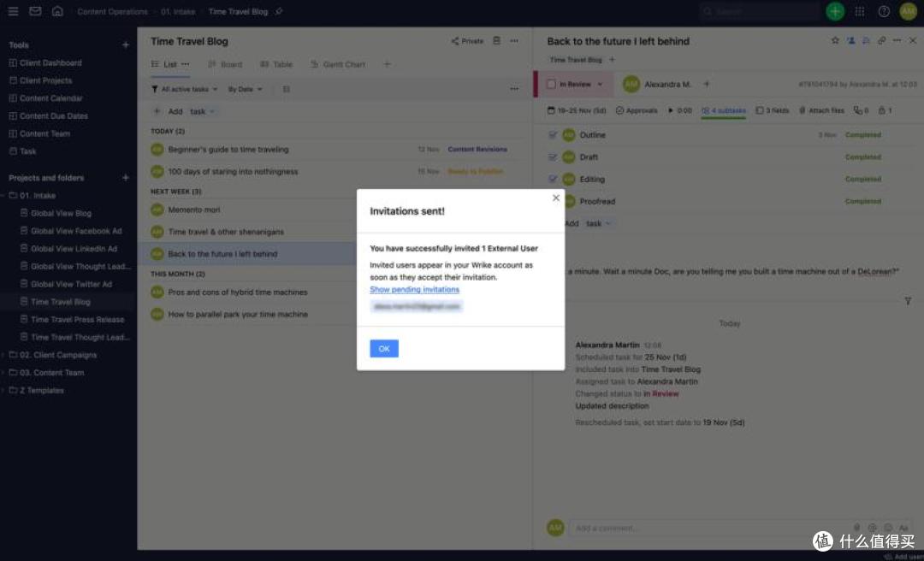Open the Add task type dropdown in list
This screenshot has width=924, height=561.
tap(204, 111)
